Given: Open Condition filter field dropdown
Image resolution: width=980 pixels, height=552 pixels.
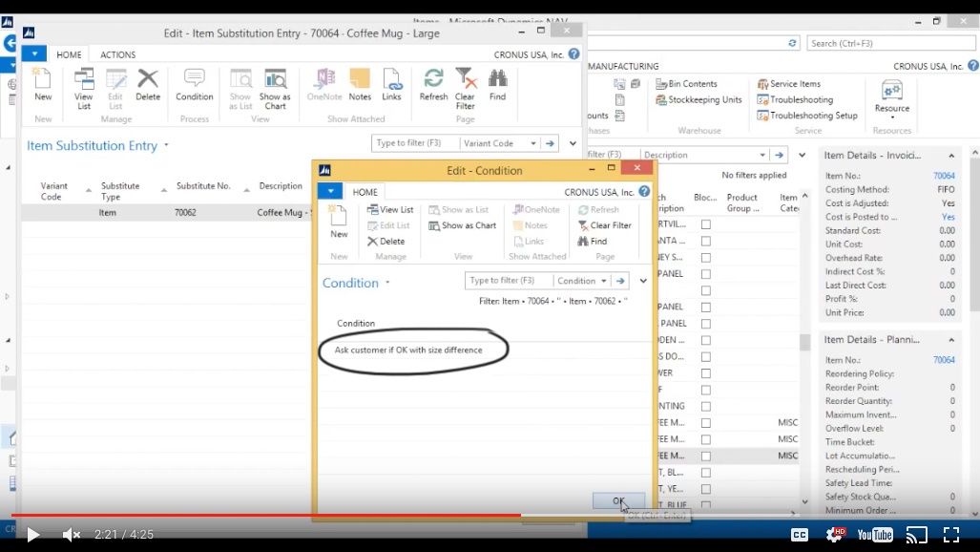Looking at the screenshot, I should 604,281.
